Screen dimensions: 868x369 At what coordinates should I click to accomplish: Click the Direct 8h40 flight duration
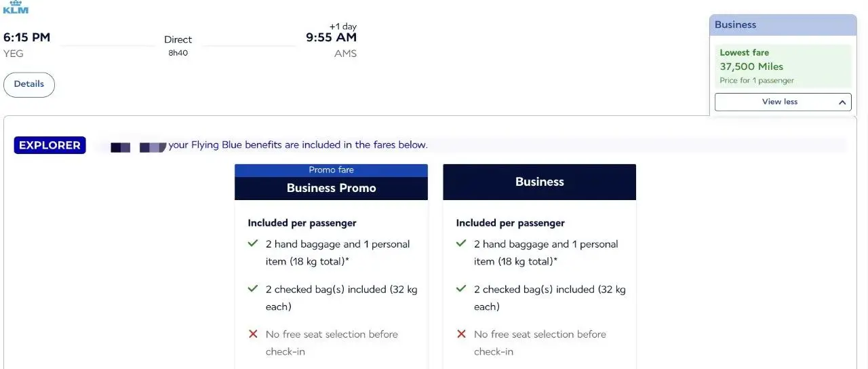pos(178,45)
